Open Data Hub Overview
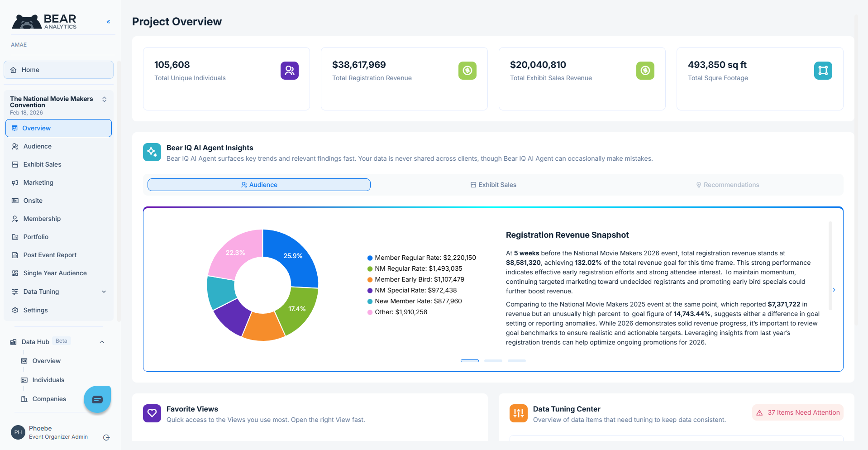The width and height of the screenshot is (868, 450). click(46, 361)
